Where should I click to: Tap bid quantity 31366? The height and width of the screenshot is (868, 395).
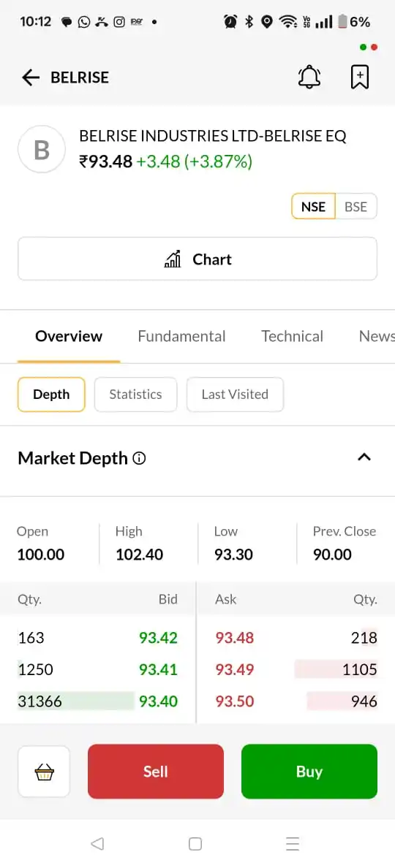point(40,702)
